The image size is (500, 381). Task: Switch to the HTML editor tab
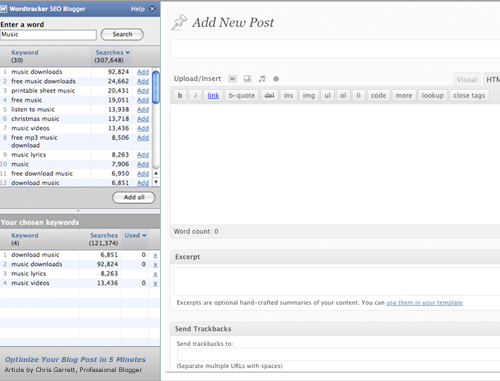point(492,79)
